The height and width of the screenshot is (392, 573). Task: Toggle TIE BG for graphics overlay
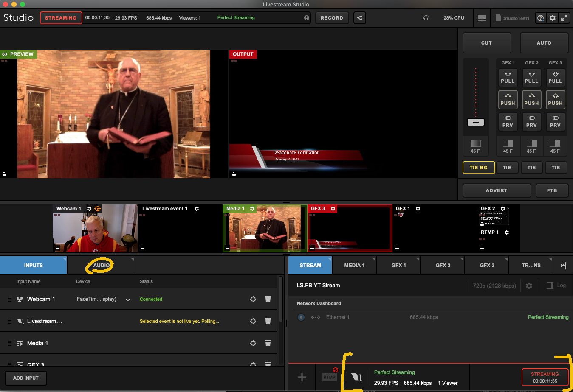click(478, 168)
